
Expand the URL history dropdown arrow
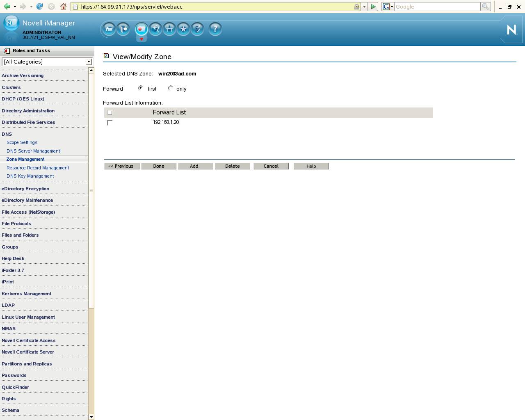click(x=364, y=7)
